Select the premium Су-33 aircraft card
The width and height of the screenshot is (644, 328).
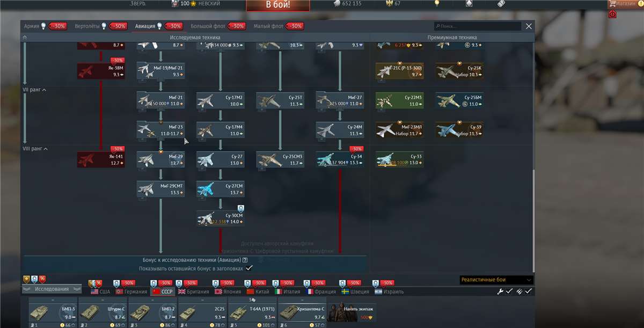pyautogui.click(x=399, y=159)
